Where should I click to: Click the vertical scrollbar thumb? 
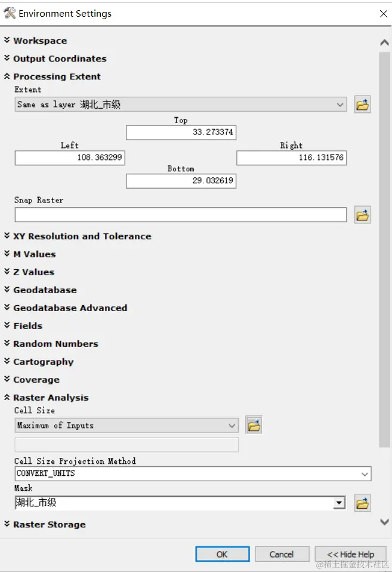tap(384, 250)
